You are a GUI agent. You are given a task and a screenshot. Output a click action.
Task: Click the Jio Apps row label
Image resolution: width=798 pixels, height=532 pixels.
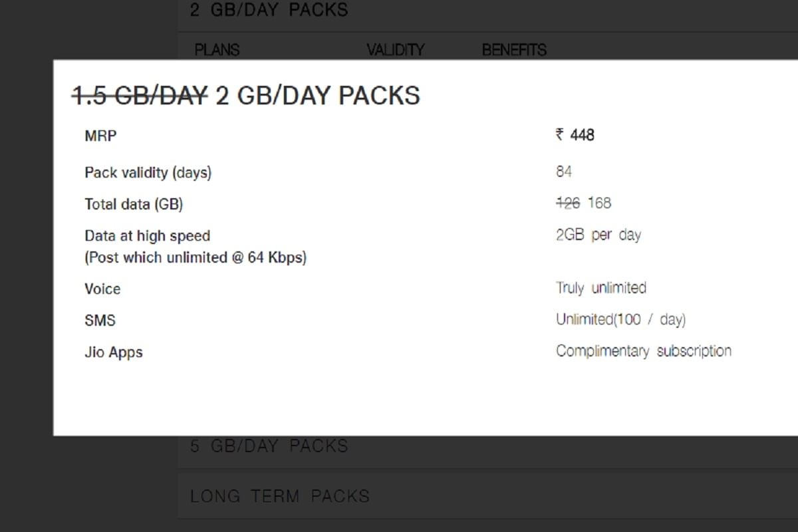(113, 352)
